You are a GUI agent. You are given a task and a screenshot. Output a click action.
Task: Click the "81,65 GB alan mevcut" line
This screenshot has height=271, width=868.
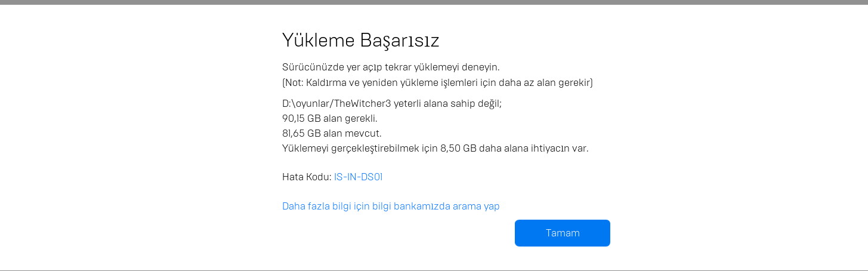332,133
